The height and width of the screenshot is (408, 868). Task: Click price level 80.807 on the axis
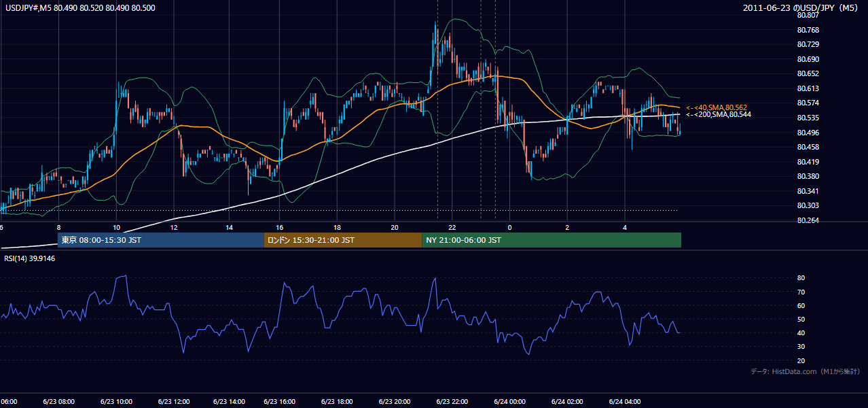[808, 15]
